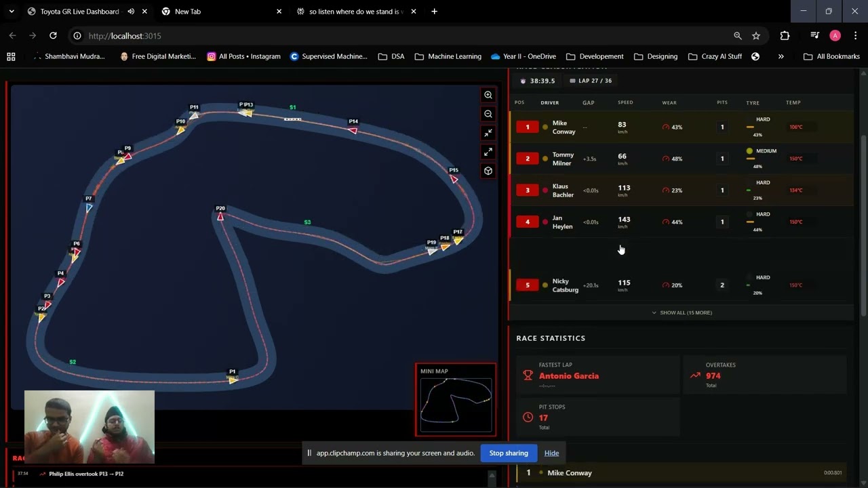Select Klaus Bachler leaderboard row
The image size is (868, 488).
[682, 190]
